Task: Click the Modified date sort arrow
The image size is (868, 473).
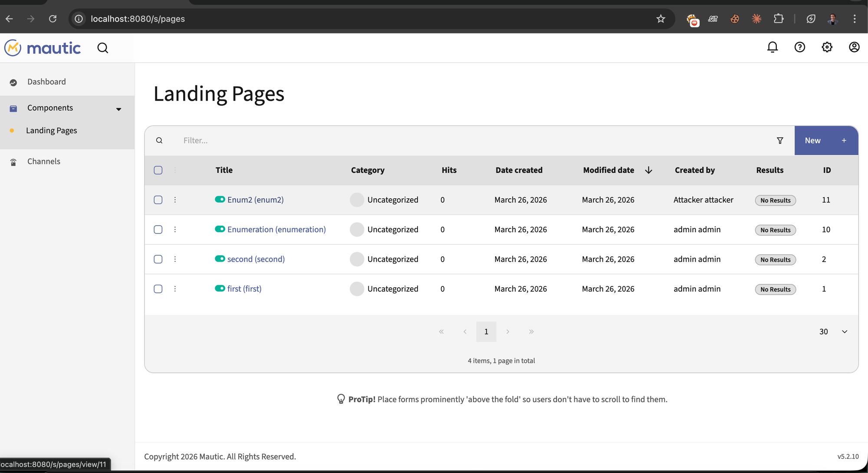Action: [648, 170]
